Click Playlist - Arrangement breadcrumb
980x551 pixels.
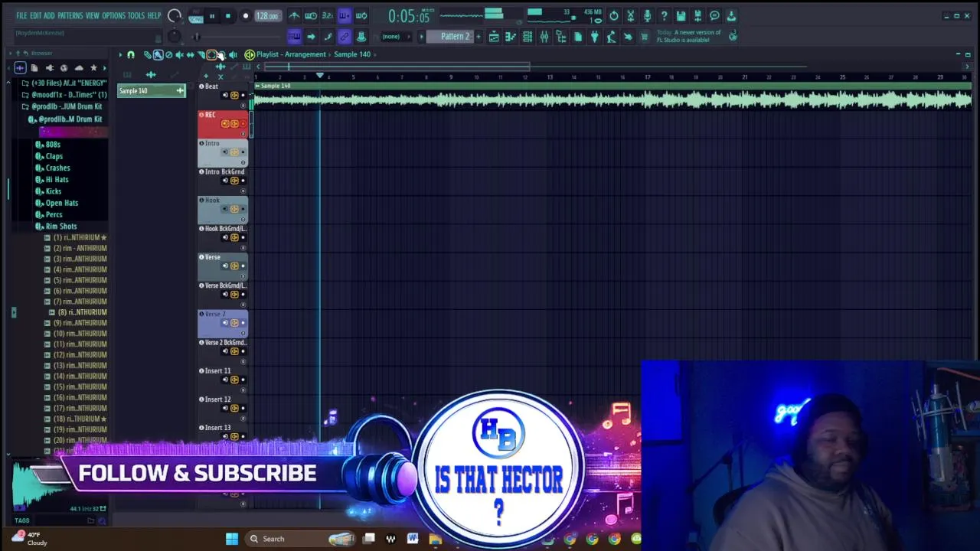(x=291, y=54)
